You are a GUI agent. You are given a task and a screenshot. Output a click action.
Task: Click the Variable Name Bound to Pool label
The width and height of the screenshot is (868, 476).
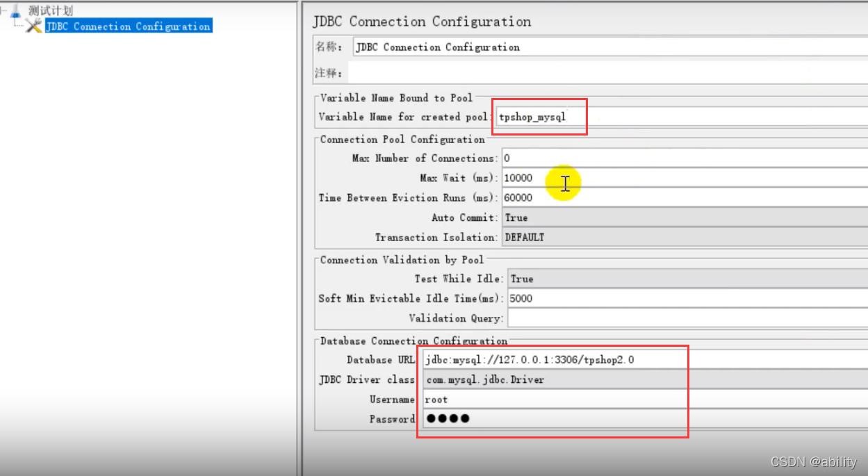pyautogui.click(x=396, y=98)
